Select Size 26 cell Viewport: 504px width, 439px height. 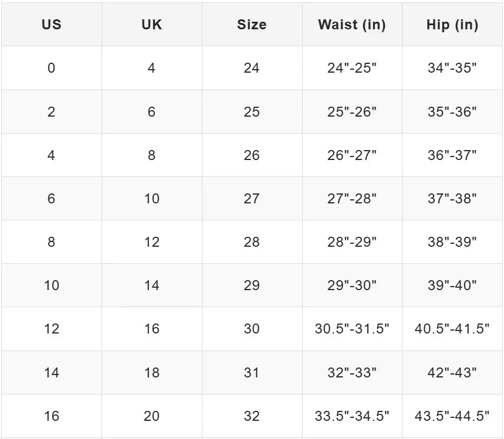click(252, 155)
